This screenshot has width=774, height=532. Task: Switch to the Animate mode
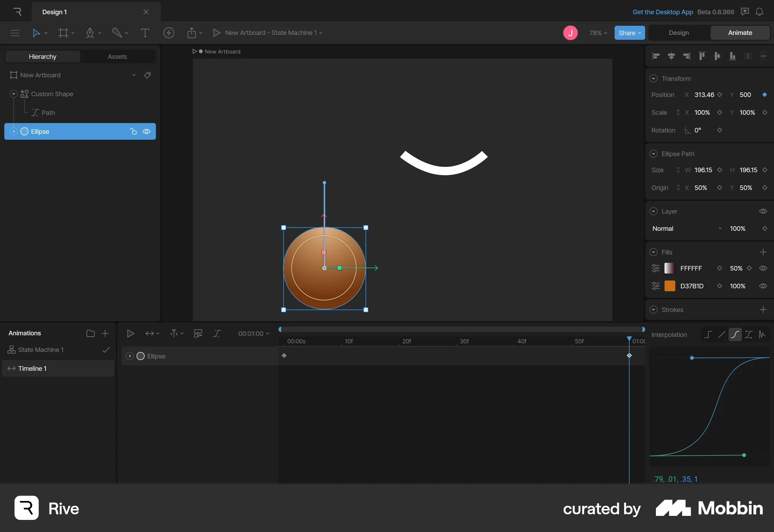[x=741, y=33]
